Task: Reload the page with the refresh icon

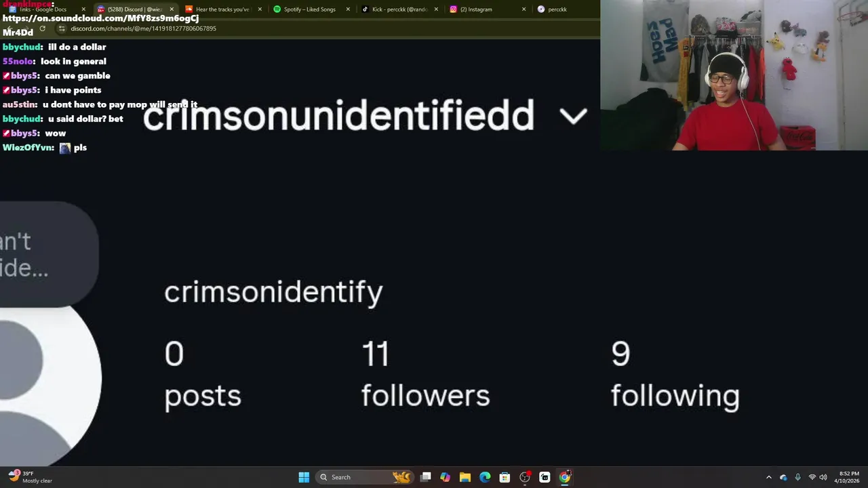Action: point(42,28)
